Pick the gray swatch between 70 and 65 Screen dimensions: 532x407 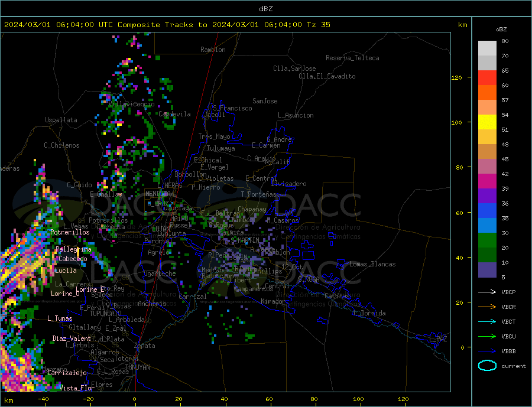487,63
